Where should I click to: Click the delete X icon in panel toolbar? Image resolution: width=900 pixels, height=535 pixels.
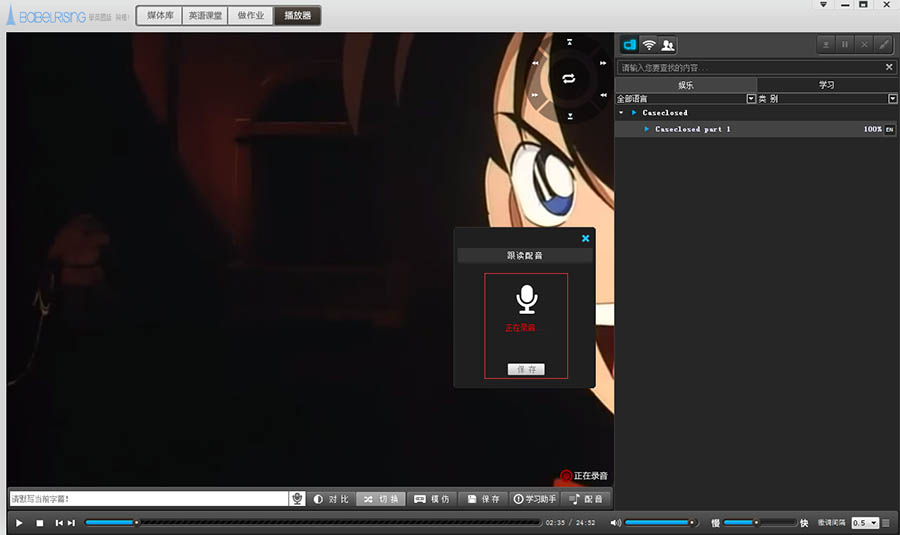pyautogui.click(x=864, y=44)
